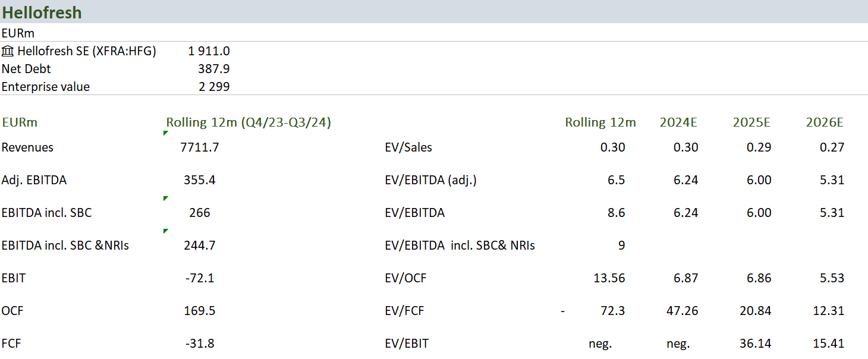Click the FCF value -31.8
Viewport: 868px width, 359px height.
click(200, 344)
